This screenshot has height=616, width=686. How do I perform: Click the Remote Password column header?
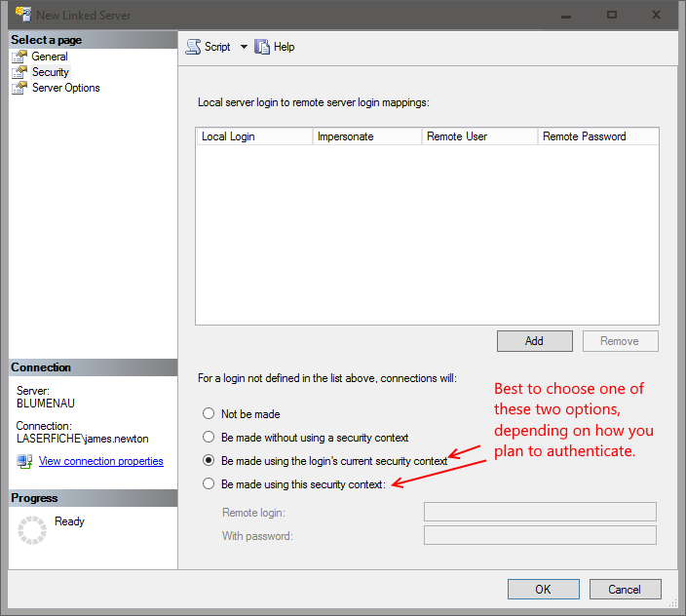pyautogui.click(x=598, y=136)
